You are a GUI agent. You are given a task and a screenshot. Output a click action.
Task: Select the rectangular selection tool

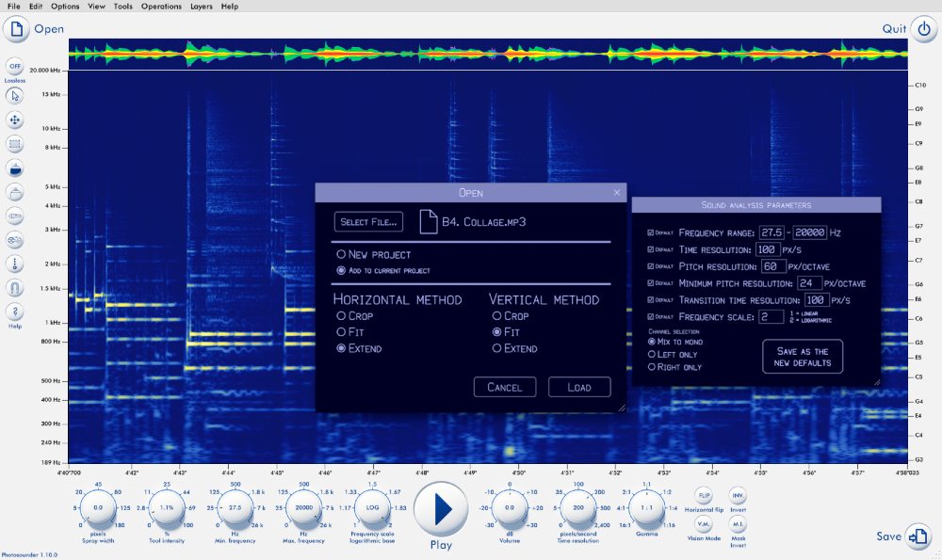pyautogui.click(x=14, y=144)
